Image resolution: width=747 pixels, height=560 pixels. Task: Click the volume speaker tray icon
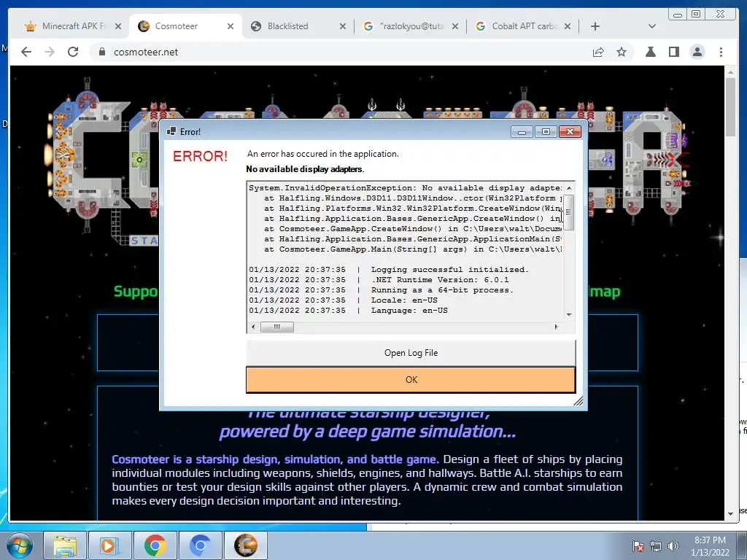coord(673,546)
